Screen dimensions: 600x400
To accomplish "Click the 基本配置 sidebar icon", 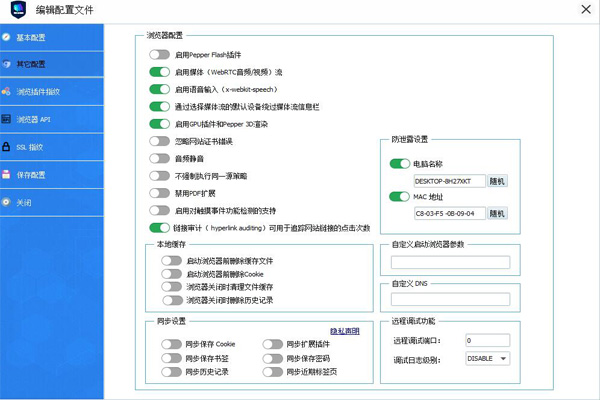I will coord(7,37).
